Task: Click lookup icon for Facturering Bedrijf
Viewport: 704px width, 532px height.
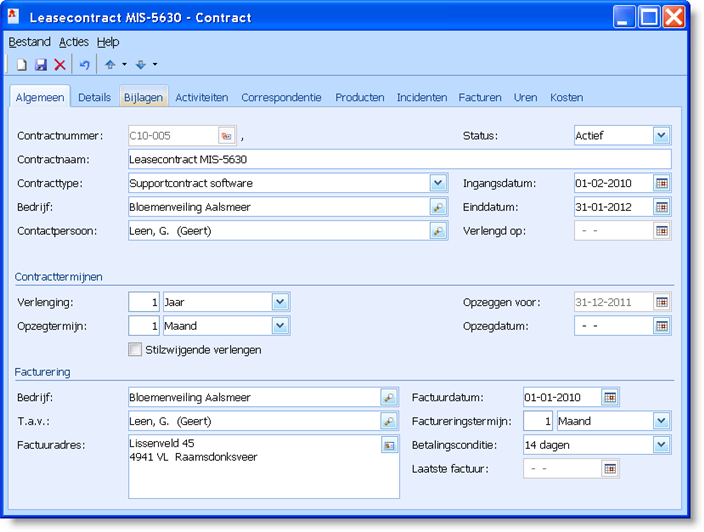Action: coord(389,397)
